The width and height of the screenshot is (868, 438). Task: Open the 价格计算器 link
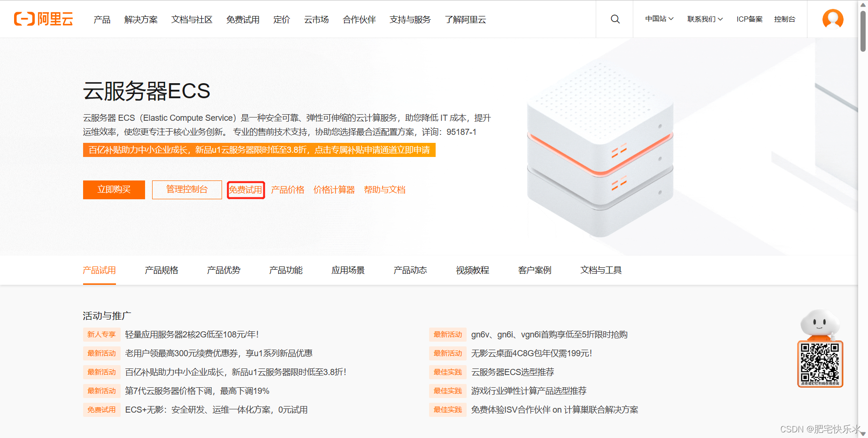334,190
